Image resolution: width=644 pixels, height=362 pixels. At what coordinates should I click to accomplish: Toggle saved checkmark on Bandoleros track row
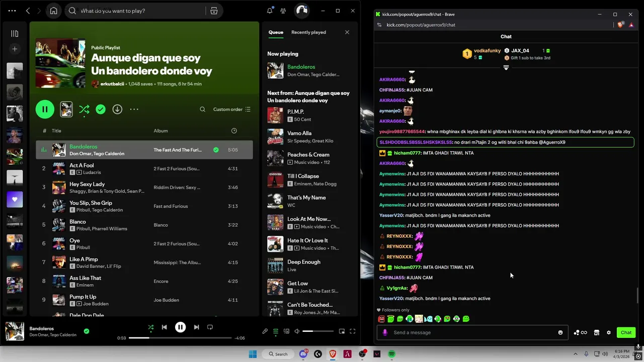[216, 150]
